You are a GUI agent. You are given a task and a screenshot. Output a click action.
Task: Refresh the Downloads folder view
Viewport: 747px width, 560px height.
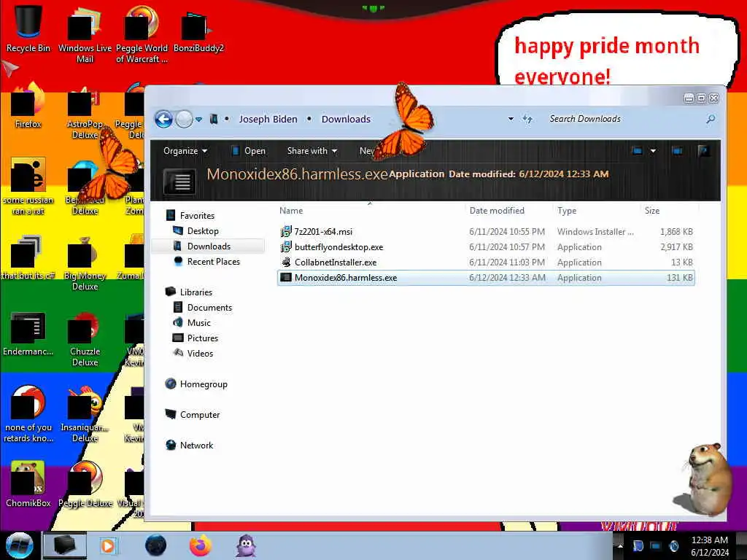pos(527,119)
